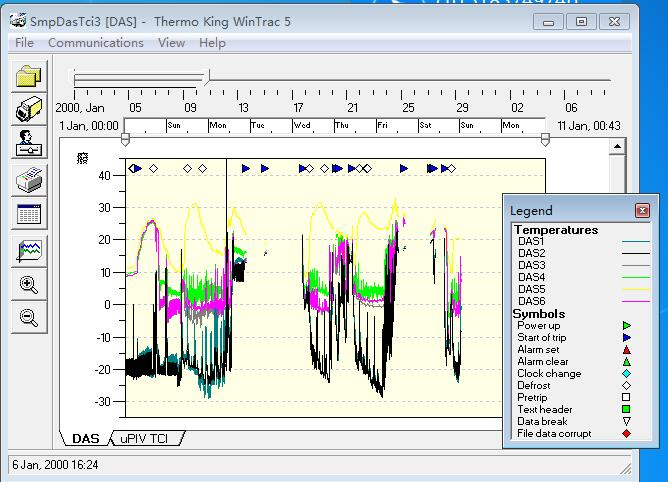This screenshot has height=482, width=668.
Task: Close the Legend panel
Action: [x=642, y=211]
